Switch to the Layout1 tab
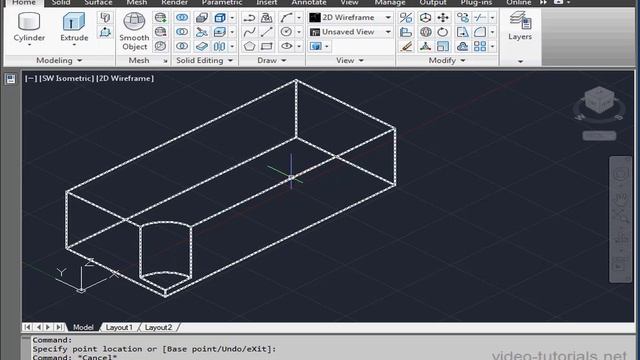 [119, 327]
